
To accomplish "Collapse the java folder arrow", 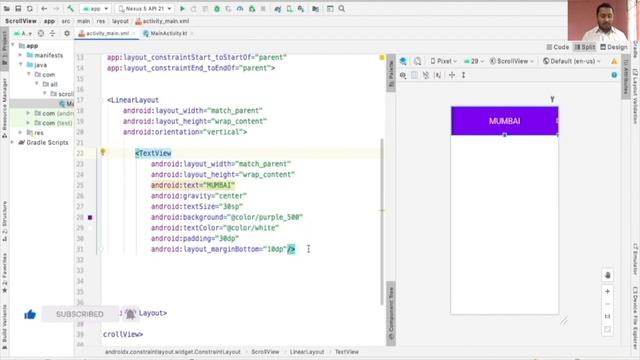I will pyautogui.click(x=20, y=65).
